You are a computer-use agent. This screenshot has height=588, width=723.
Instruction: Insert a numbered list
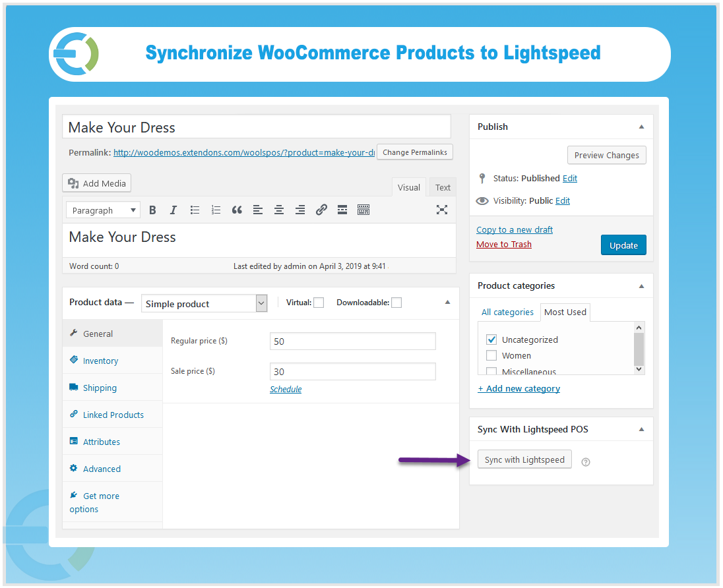point(215,210)
